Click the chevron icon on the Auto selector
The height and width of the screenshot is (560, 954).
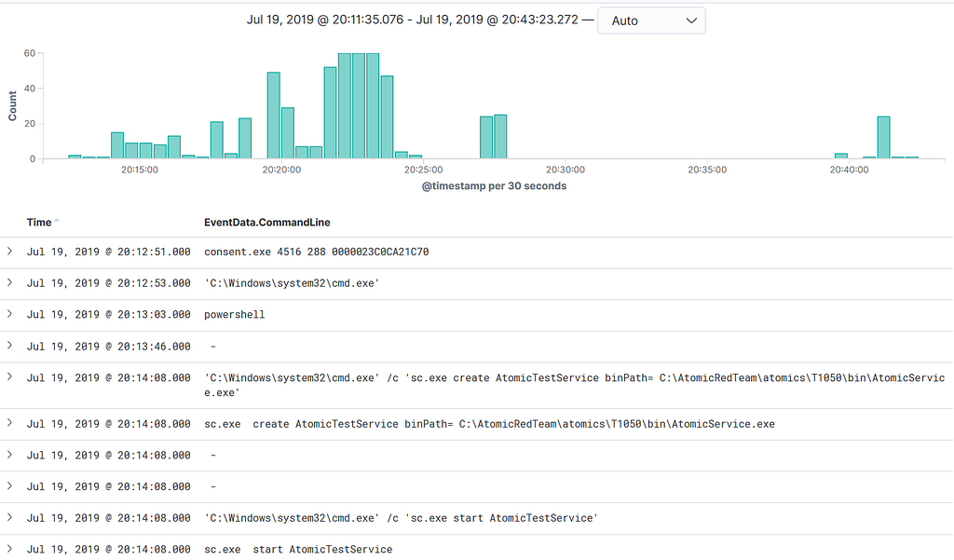click(690, 20)
